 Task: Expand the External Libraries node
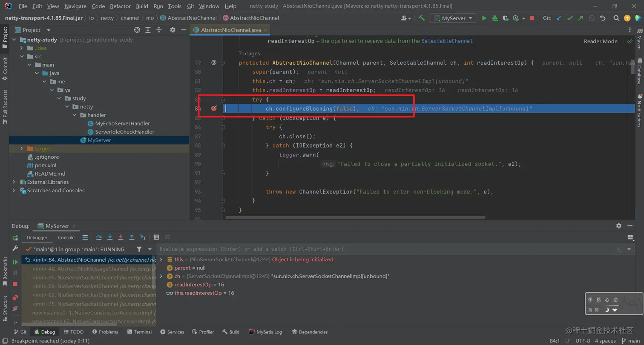click(14, 182)
